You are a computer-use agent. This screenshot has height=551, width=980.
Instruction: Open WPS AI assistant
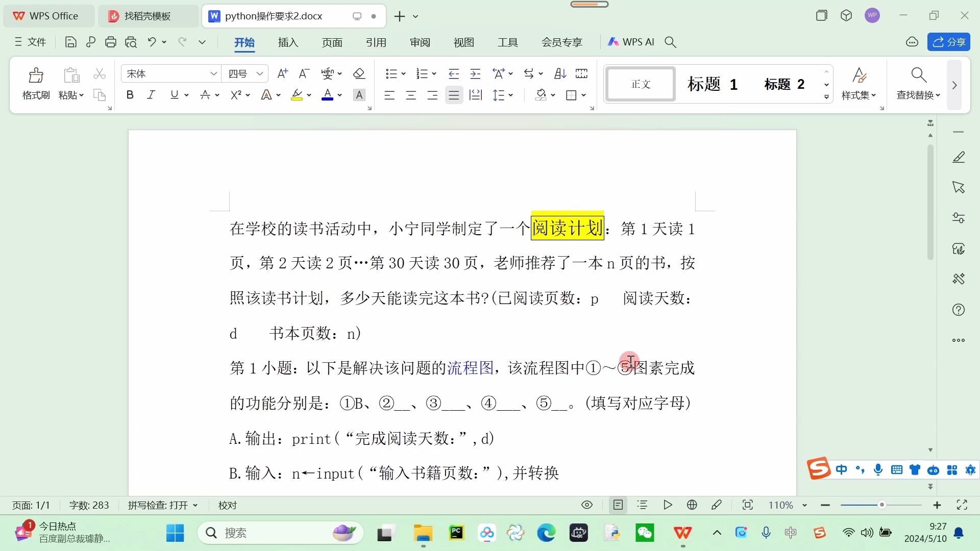[632, 42]
